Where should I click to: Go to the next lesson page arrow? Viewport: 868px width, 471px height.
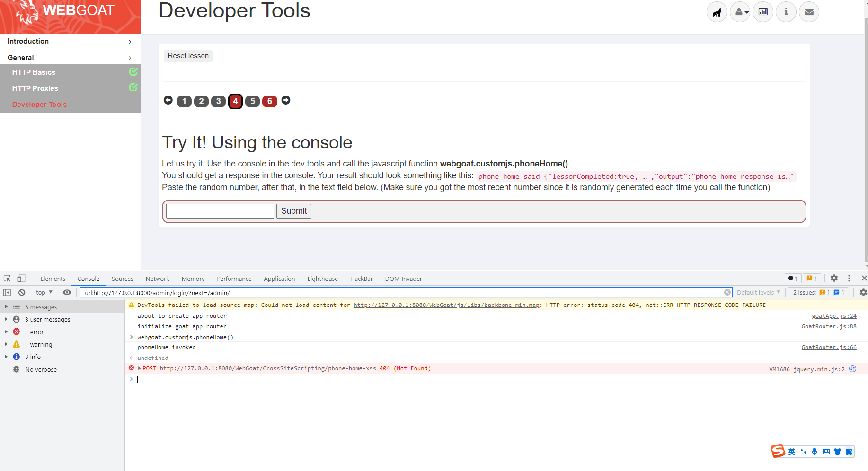286,100
